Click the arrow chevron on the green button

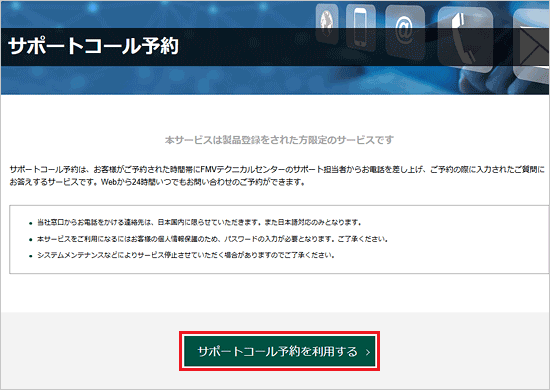[368, 352]
